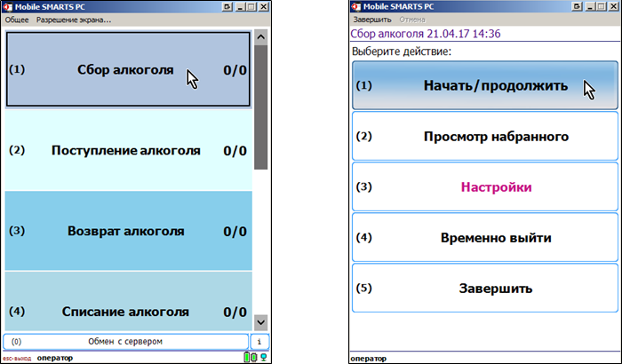Close the left Mobile SMARTS PC window
Viewport: 622px width, 364px height.
click(x=264, y=7)
